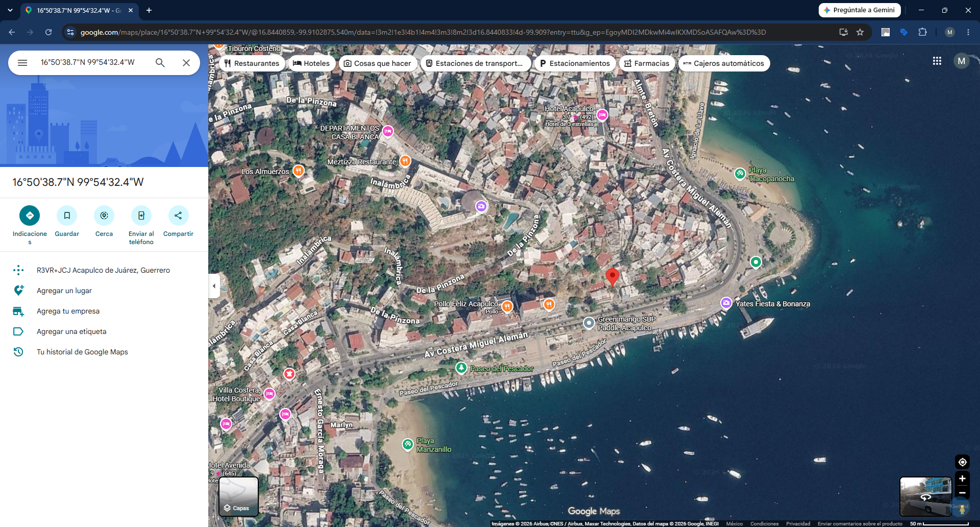Click Agregar una etiqueta
Viewport: 980px width, 527px height.
click(104, 331)
